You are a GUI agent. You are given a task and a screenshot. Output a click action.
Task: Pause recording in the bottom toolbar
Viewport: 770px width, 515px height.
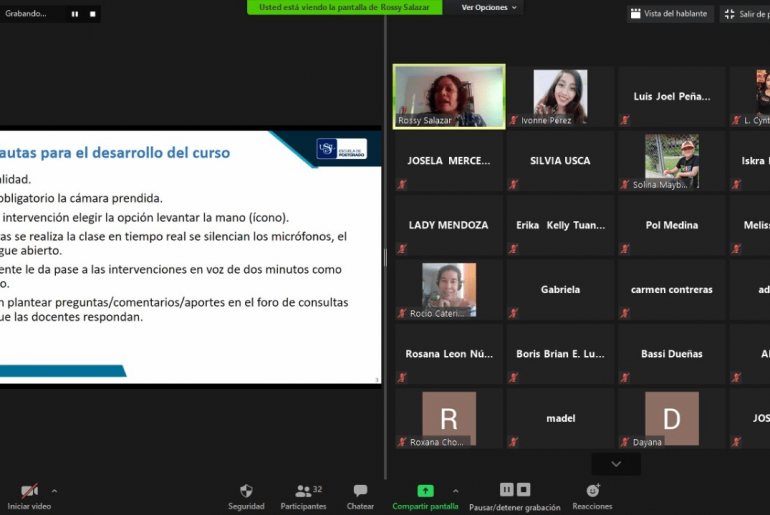click(506, 490)
